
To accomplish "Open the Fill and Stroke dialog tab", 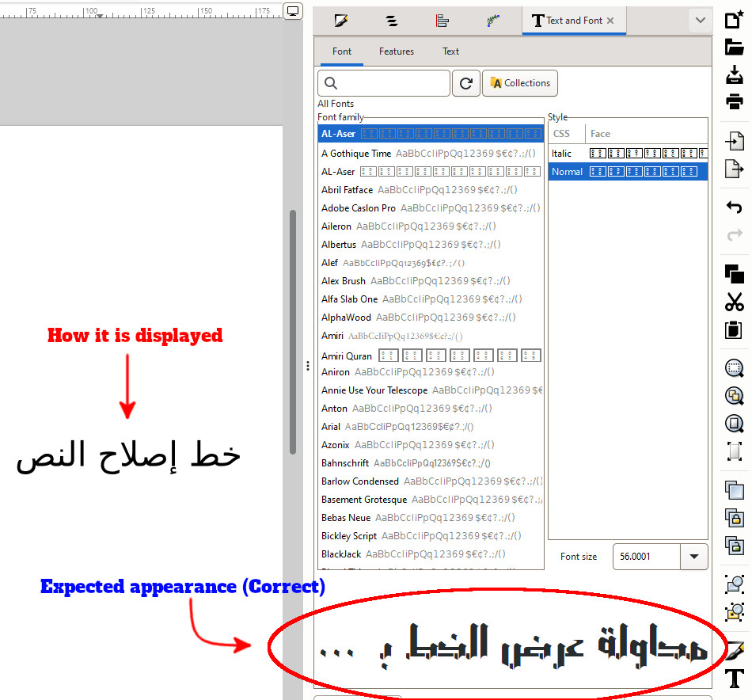I will point(340,21).
